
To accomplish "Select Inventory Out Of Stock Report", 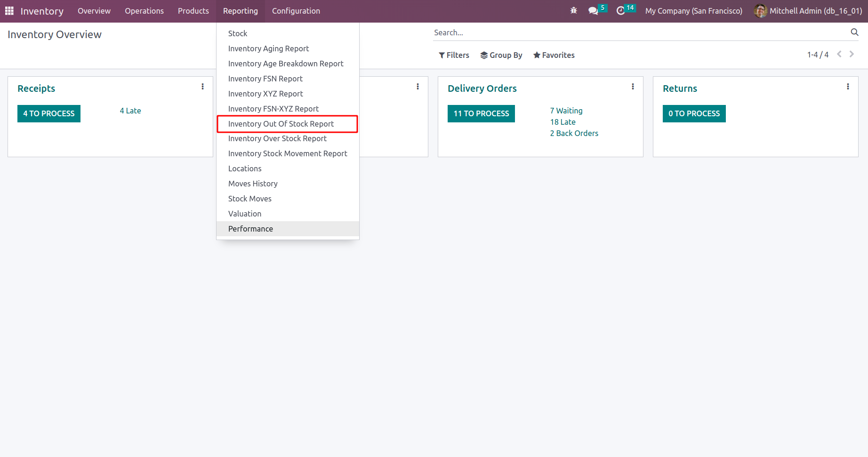I will [x=281, y=124].
